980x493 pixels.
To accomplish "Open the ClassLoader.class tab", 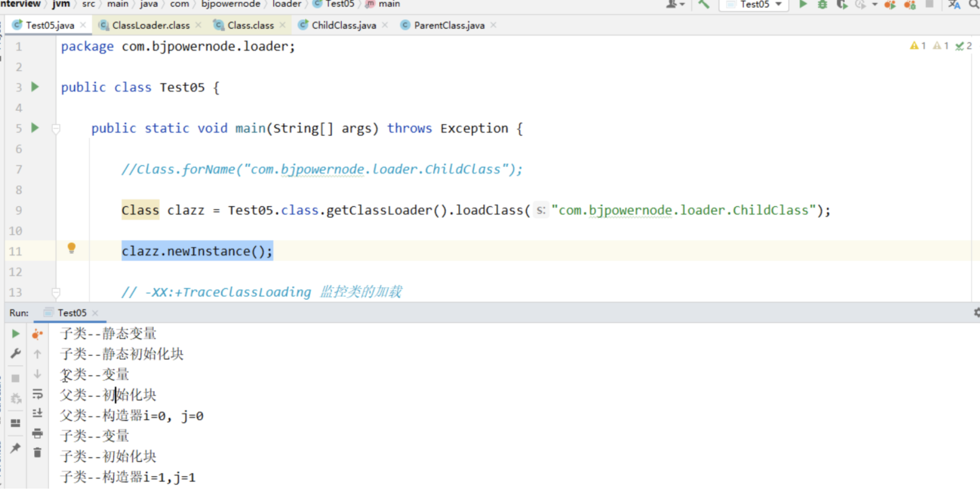I will 150,26.
